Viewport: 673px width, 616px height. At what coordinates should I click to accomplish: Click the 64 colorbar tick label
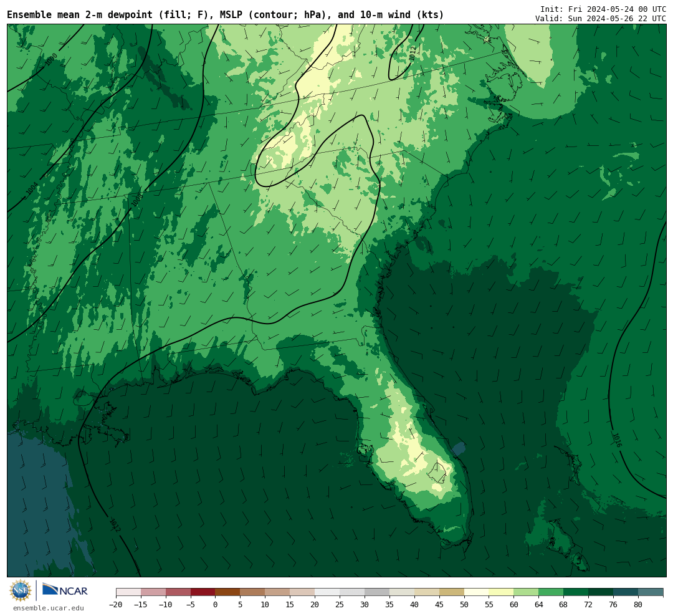(539, 605)
